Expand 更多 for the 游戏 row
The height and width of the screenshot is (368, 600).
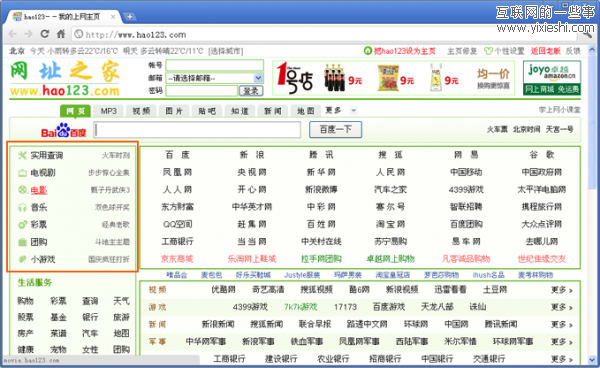(561, 307)
